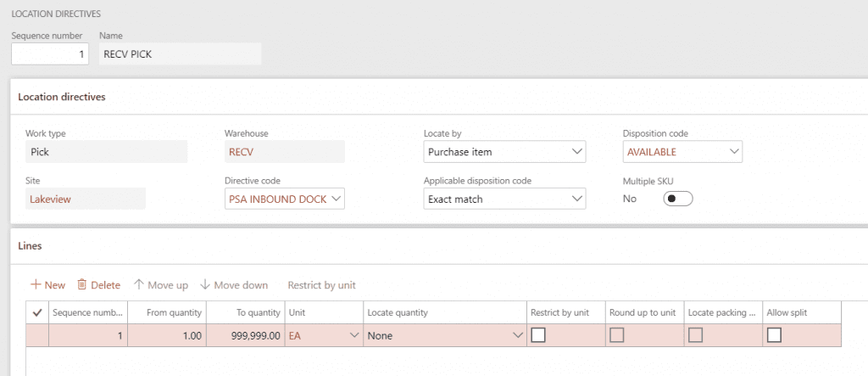The height and width of the screenshot is (376, 868).
Task: Collapse the Lines section header
Action: 31,245
